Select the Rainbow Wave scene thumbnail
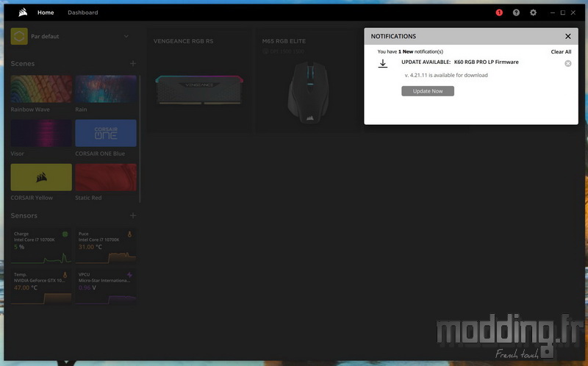This screenshot has height=366, width=588. [x=41, y=89]
